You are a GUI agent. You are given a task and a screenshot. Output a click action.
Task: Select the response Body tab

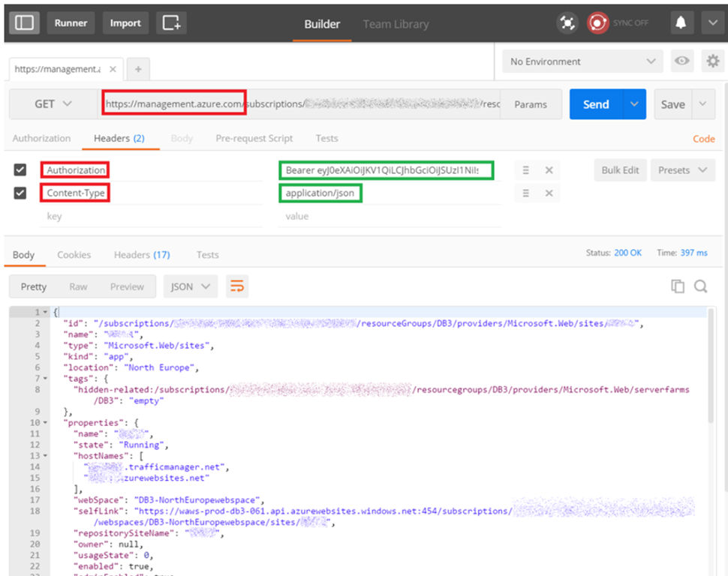click(24, 255)
